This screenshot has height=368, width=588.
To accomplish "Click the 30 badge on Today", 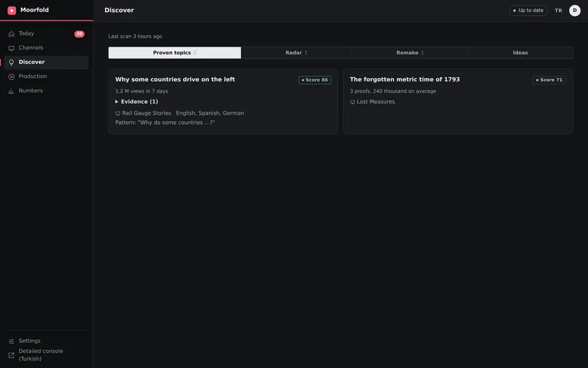I will 79,34.
